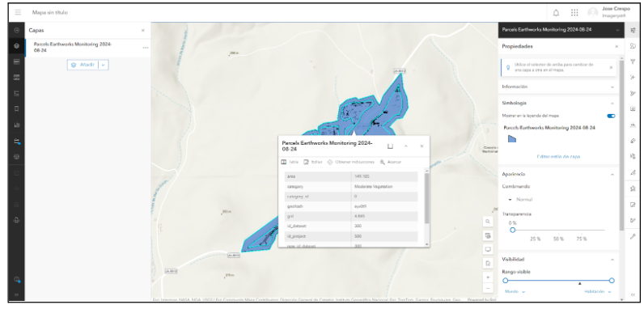Click Acercar zoom icon in popup

[390, 162]
